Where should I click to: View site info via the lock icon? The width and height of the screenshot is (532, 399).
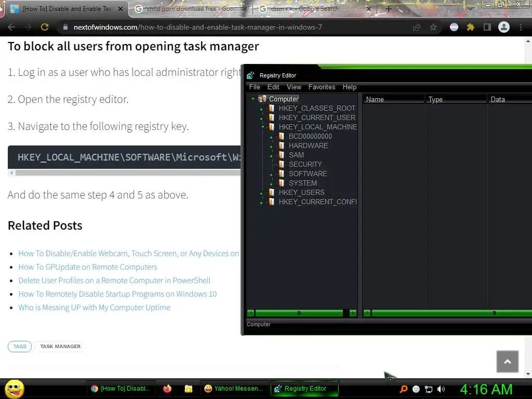(65, 27)
